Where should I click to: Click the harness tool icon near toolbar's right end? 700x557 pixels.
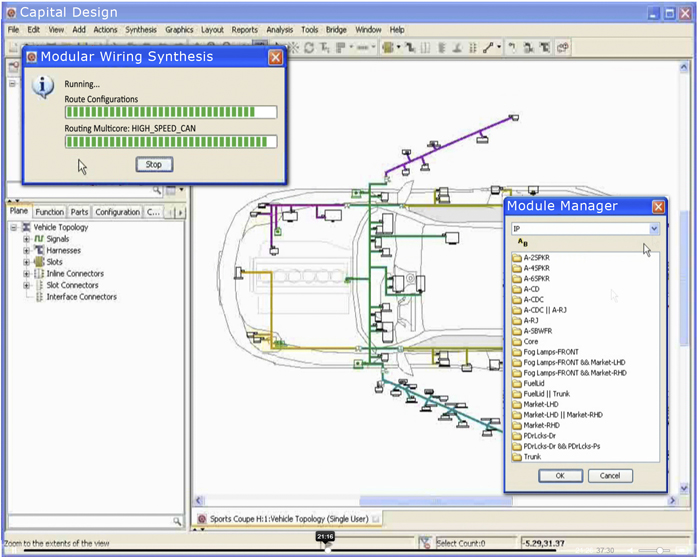(x=545, y=47)
